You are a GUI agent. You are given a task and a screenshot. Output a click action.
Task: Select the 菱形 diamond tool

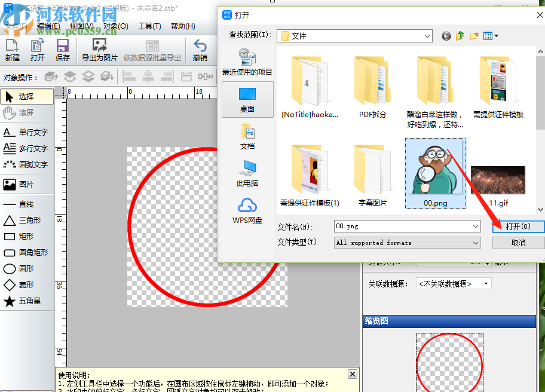27,284
